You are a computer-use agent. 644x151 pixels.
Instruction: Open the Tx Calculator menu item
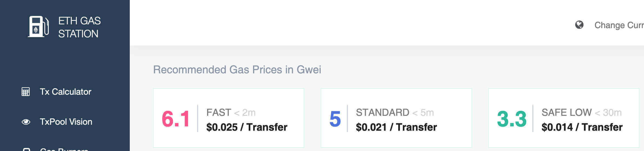(65, 92)
